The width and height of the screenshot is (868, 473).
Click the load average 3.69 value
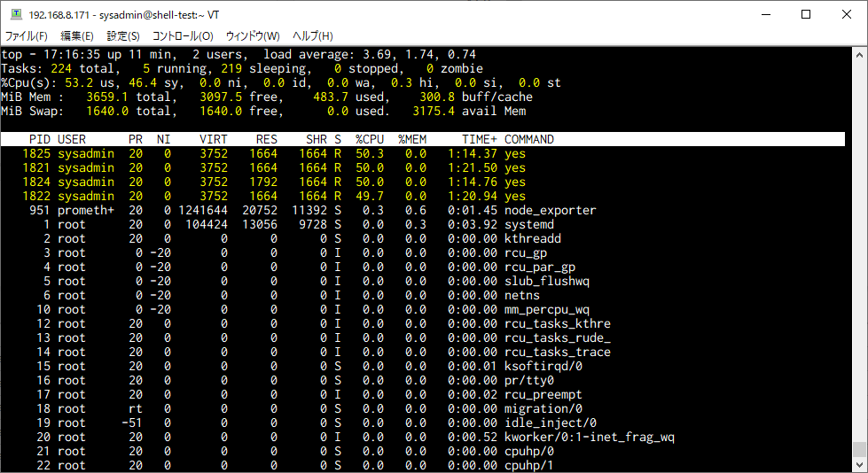[x=377, y=55]
